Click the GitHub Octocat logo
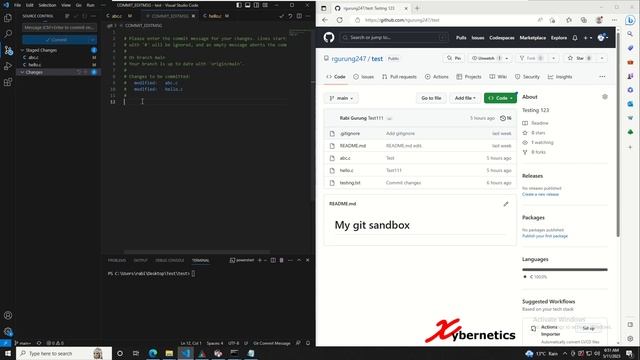Screen dimensions: 640x360 [329, 38]
